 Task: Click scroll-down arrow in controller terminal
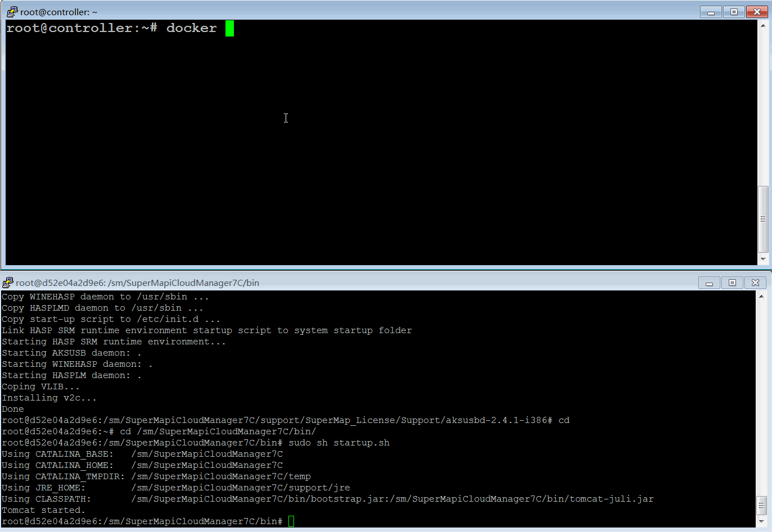tap(763, 259)
